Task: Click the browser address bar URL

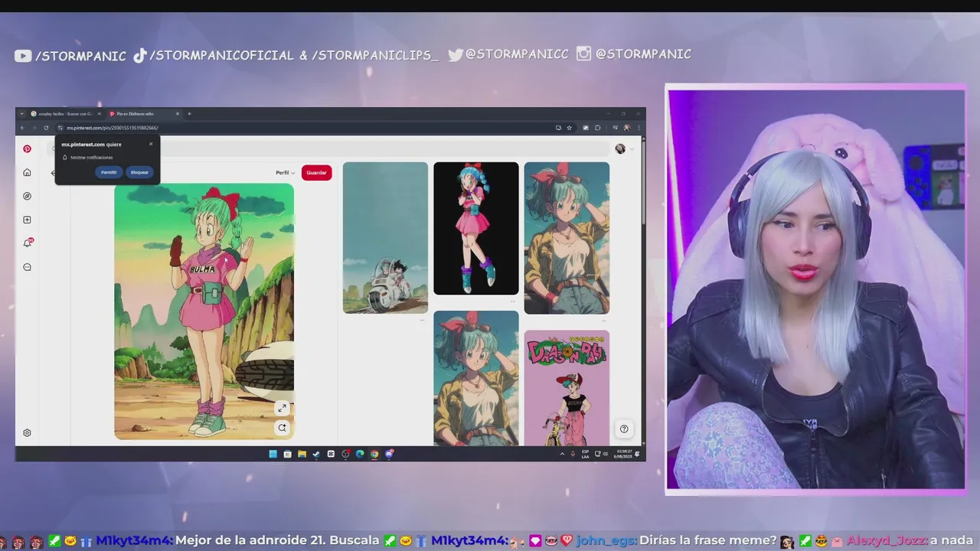Action: [x=113, y=128]
